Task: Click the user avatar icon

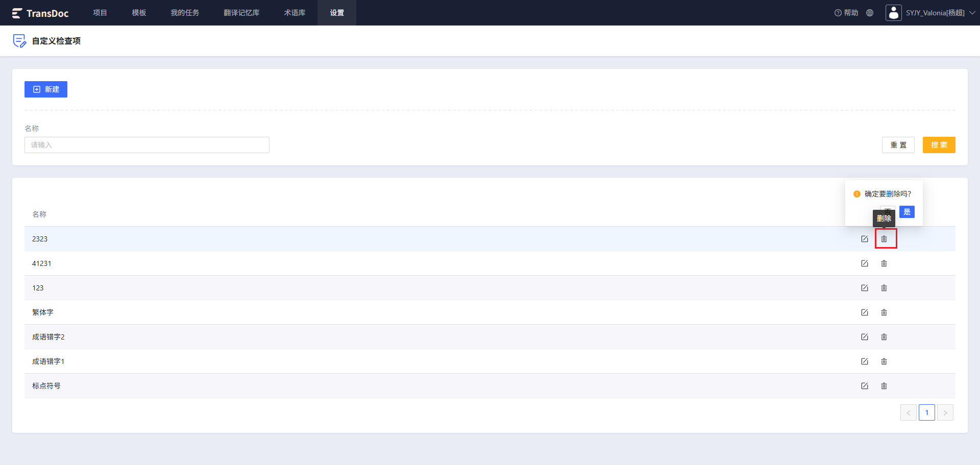Action: [894, 13]
